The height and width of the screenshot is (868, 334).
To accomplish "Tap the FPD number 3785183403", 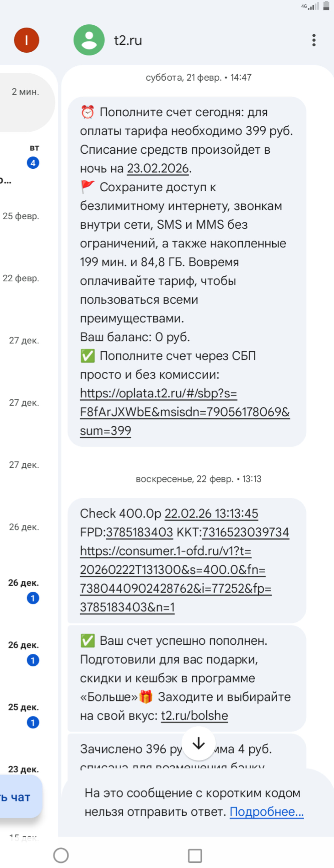I will [139, 532].
